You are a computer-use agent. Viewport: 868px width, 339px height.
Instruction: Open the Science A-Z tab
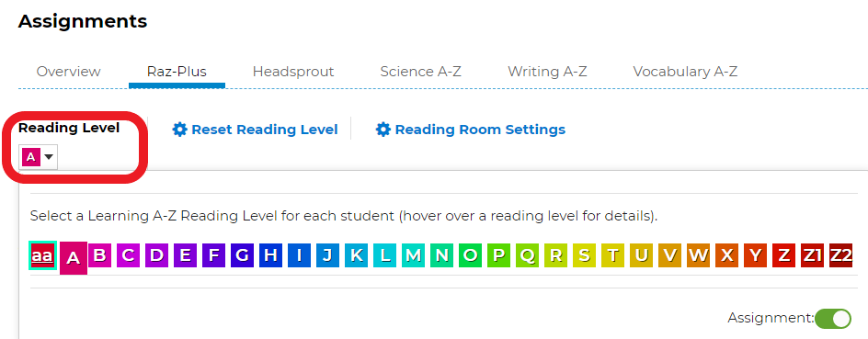coord(421,72)
